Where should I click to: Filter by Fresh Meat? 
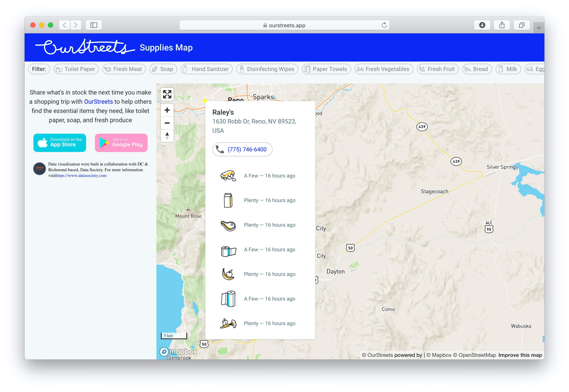pyautogui.click(x=124, y=69)
